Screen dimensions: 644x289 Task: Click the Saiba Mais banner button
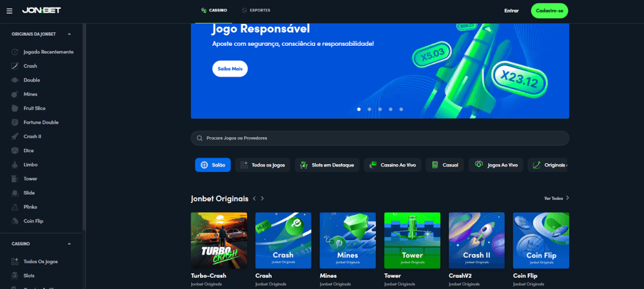point(230,69)
